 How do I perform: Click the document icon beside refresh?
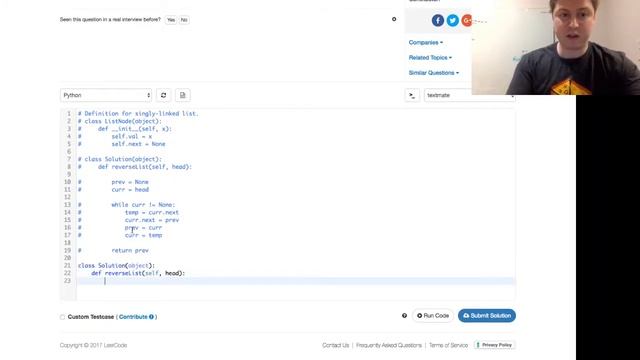pos(182,95)
